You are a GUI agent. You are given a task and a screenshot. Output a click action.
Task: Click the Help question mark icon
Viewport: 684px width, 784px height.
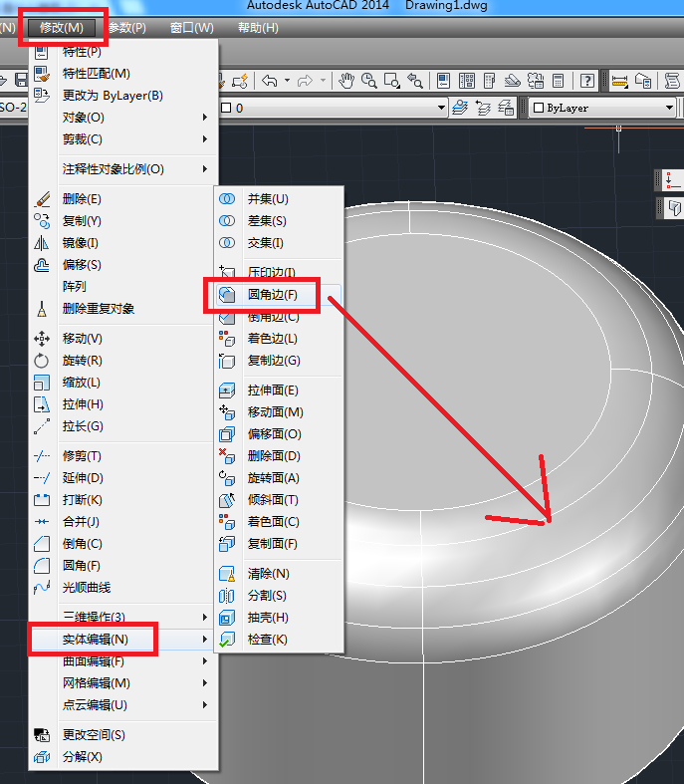[587, 81]
